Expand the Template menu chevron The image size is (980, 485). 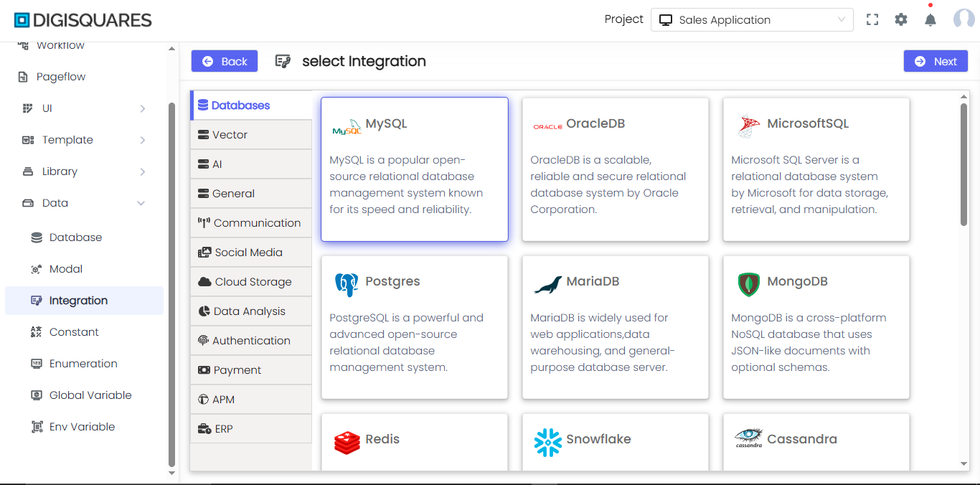[x=143, y=140]
